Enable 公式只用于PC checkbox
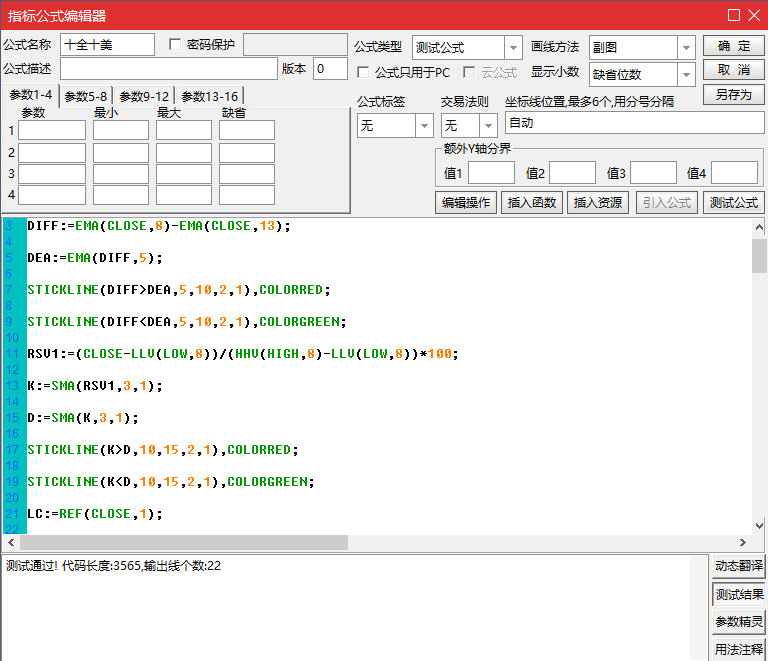768x661 pixels. pyautogui.click(x=364, y=73)
